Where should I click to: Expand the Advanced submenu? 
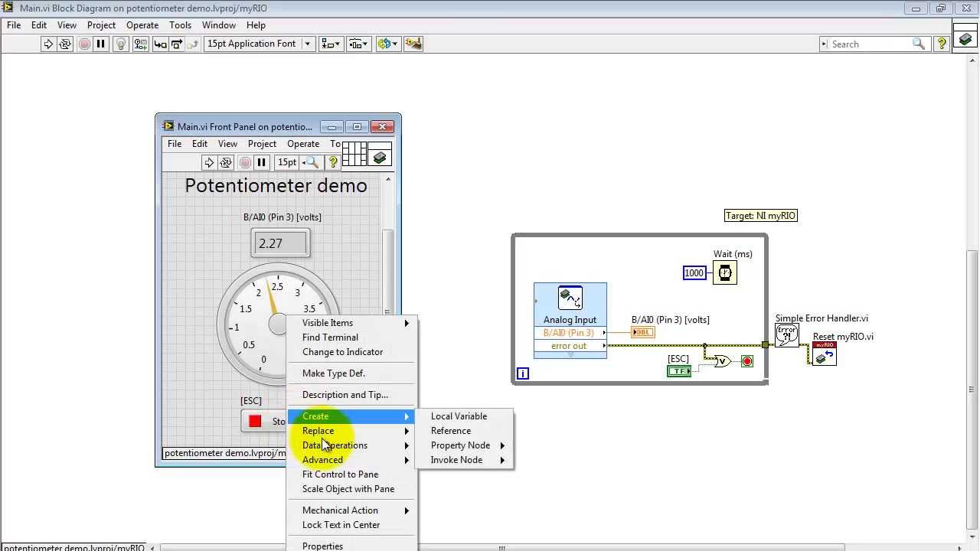[353, 460]
